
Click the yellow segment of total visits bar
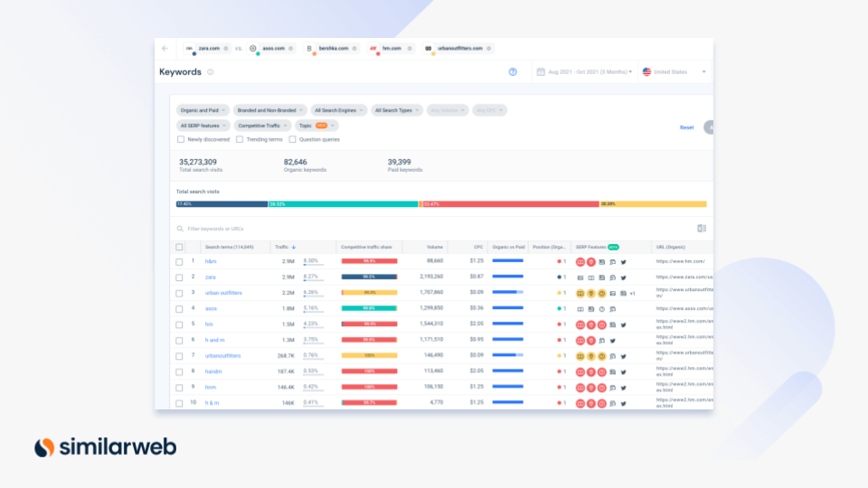point(653,204)
